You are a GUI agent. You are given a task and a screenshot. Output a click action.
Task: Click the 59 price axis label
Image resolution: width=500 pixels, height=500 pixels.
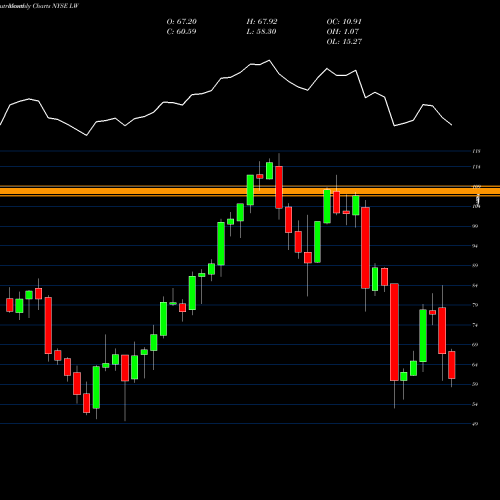coord(475,384)
